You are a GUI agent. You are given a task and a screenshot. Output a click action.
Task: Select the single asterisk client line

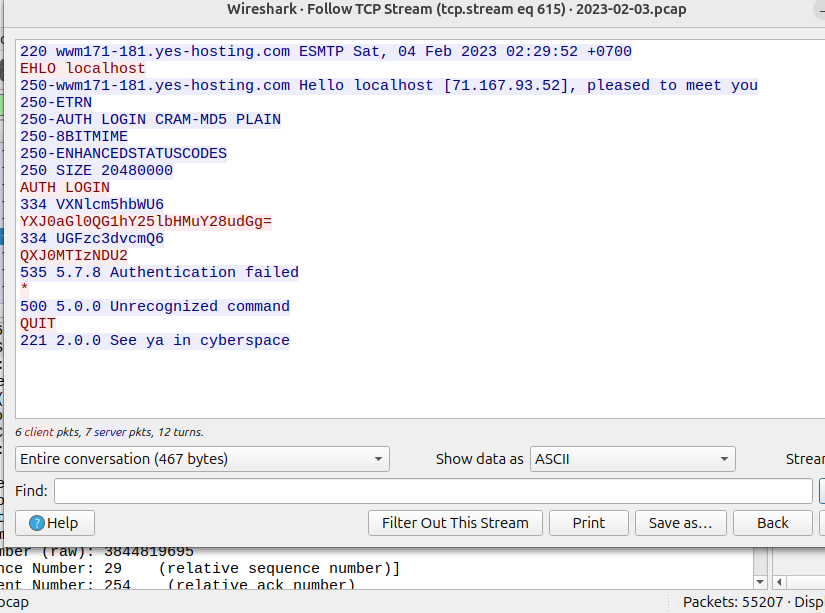(24, 289)
